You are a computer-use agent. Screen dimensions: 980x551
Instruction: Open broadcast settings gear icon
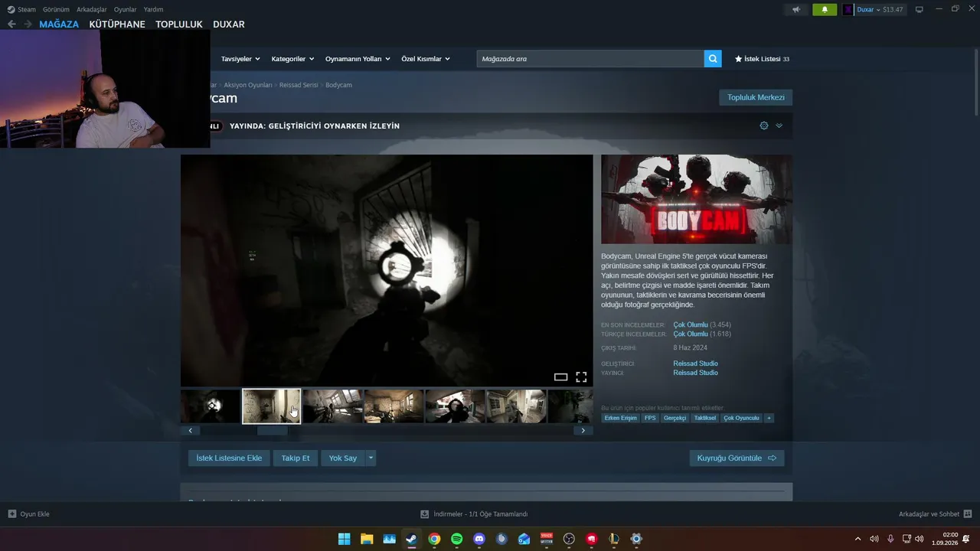(764, 126)
